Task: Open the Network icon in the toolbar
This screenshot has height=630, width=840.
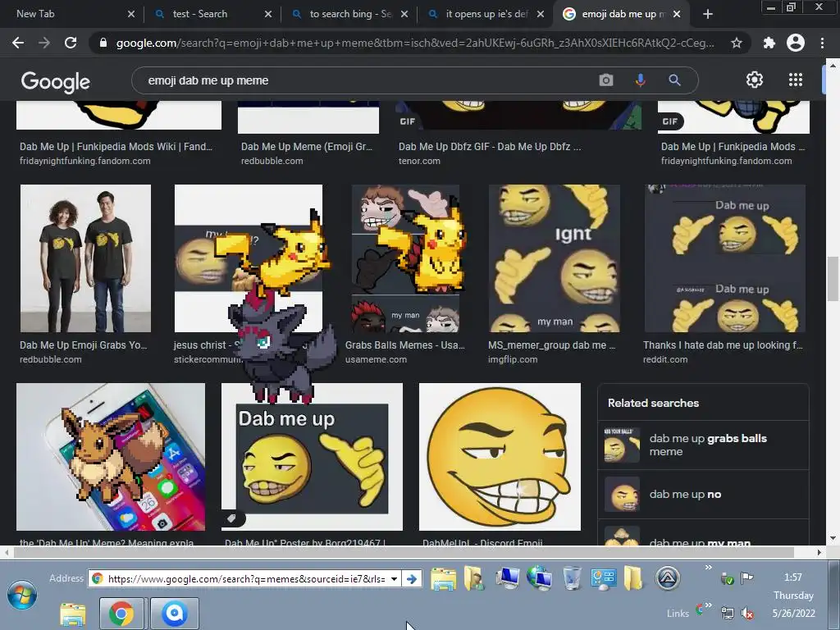Action: pyautogui.click(x=539, y=578)
